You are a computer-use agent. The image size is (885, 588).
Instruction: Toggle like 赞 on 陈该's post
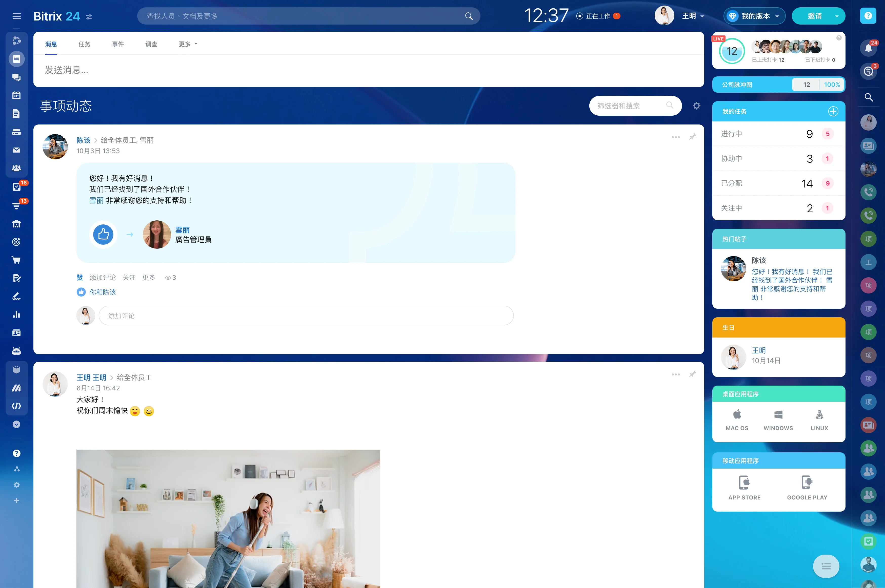79,278
